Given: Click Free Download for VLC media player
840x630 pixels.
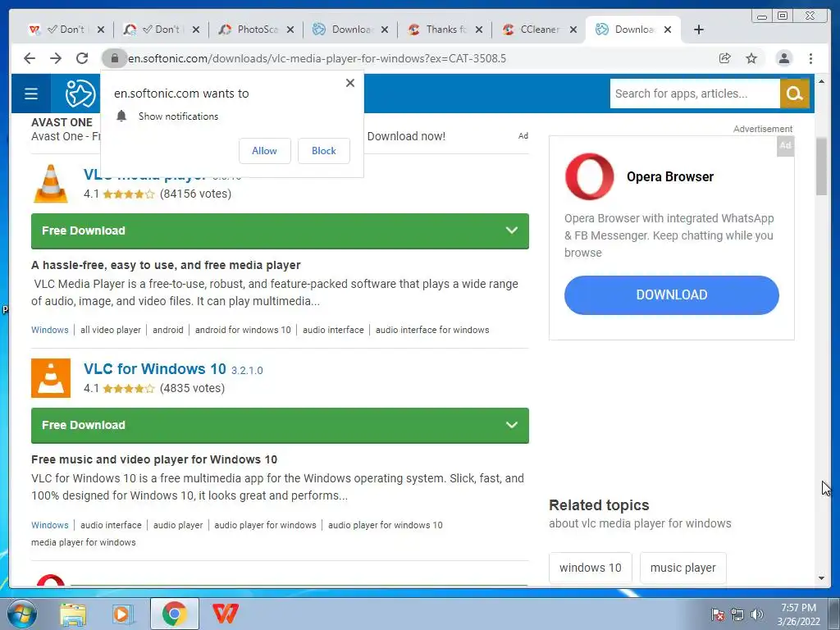Looking at the screenshot, I should pos(280,231).
